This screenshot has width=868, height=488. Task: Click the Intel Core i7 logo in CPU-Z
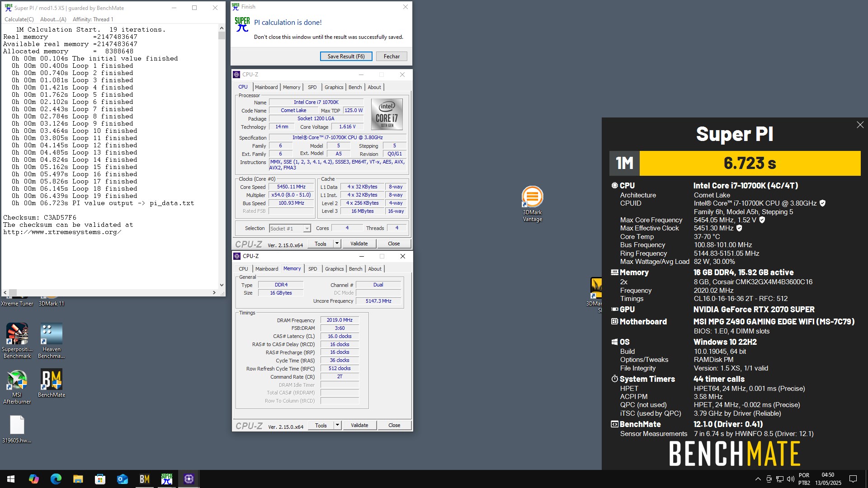[387, 114]
